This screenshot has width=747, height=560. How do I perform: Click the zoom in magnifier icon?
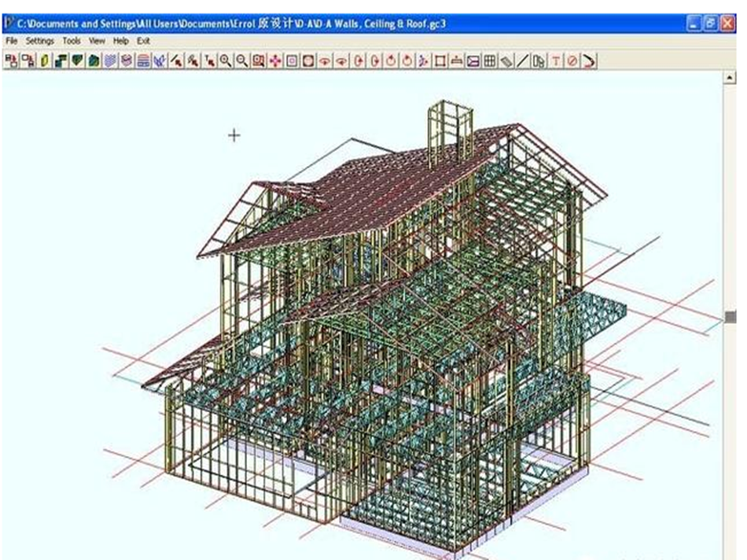click(225, 61)
